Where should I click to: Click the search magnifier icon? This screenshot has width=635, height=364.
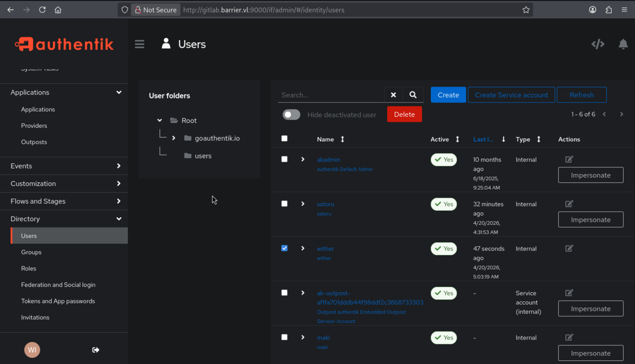click(x=413, y=95)
